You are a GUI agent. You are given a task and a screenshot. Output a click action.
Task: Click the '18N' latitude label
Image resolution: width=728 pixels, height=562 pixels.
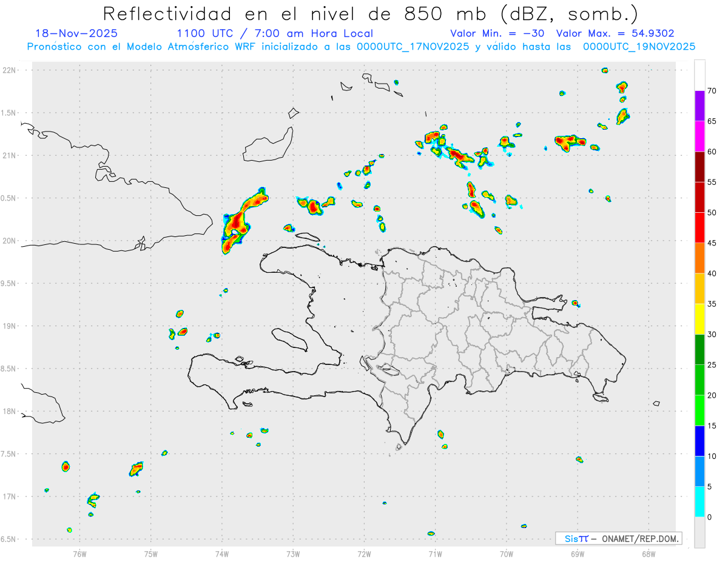[10, 412]
